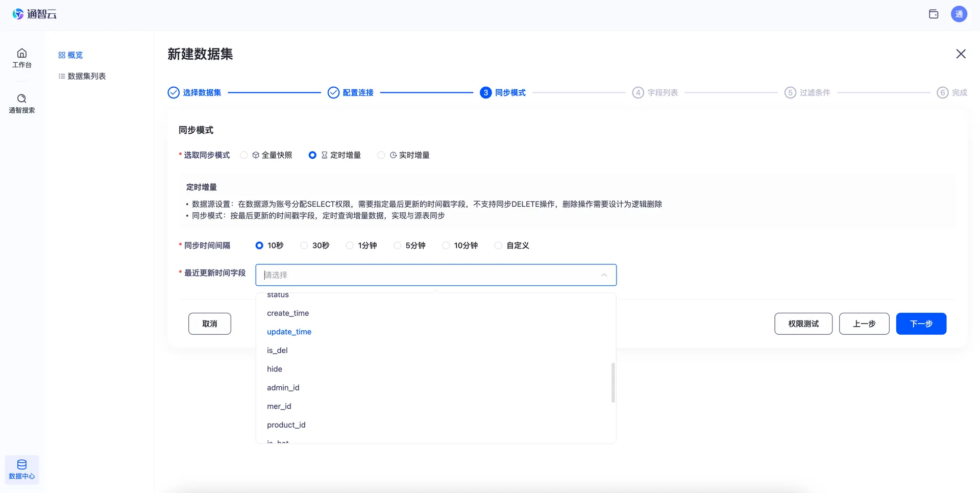The image size is (980, 493).
Task: Open 数据中心 database icon
Action: (22, 464)
